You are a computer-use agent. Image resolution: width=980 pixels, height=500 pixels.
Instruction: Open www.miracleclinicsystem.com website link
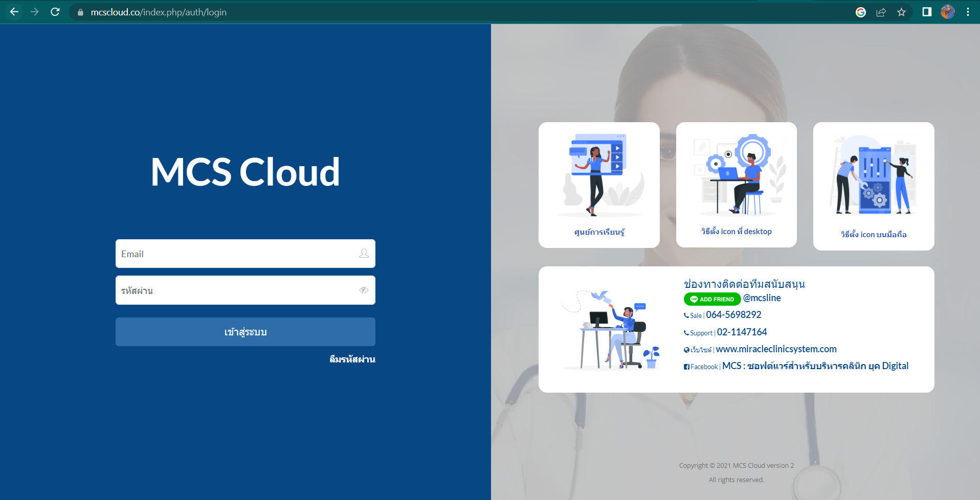(776, 349)
